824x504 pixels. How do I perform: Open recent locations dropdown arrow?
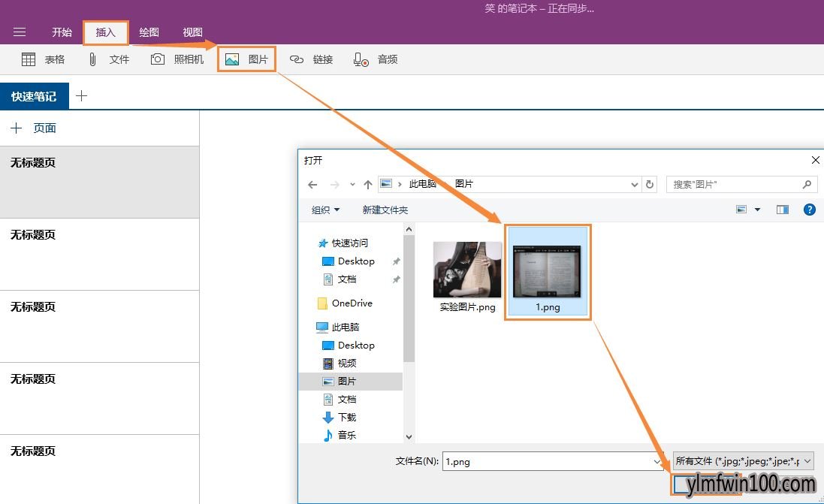pyautogui.click(x=352, y=185)
